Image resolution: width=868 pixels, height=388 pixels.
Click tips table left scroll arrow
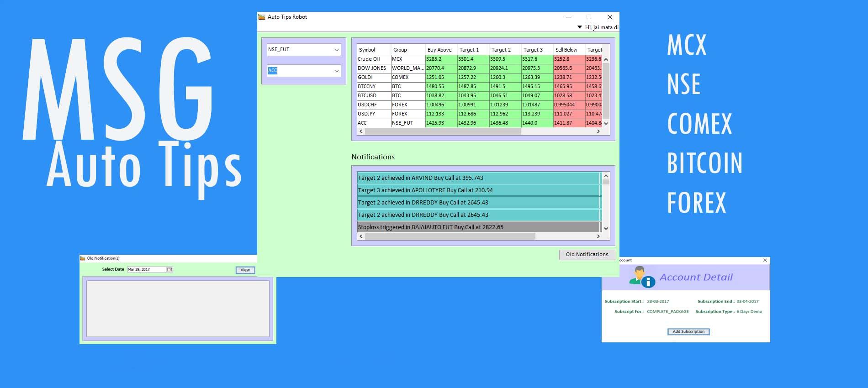pyautogui.click(x=361, y=131)
